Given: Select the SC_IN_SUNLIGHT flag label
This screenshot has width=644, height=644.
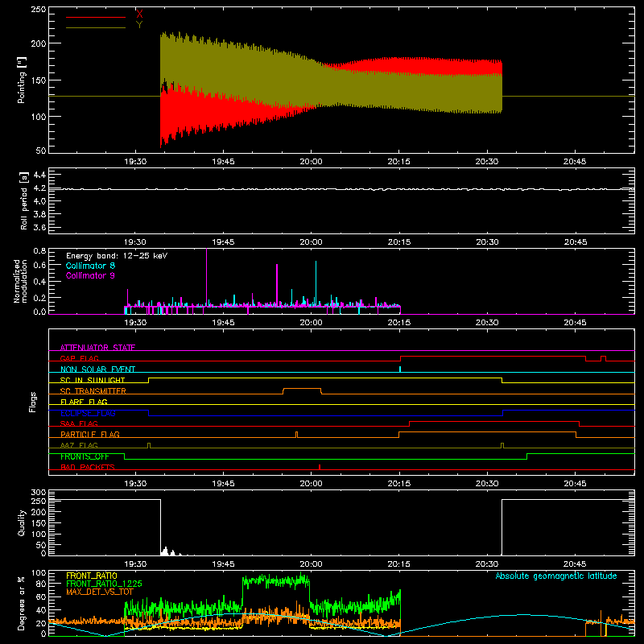Looking at the screenshot, I should 93,380.
